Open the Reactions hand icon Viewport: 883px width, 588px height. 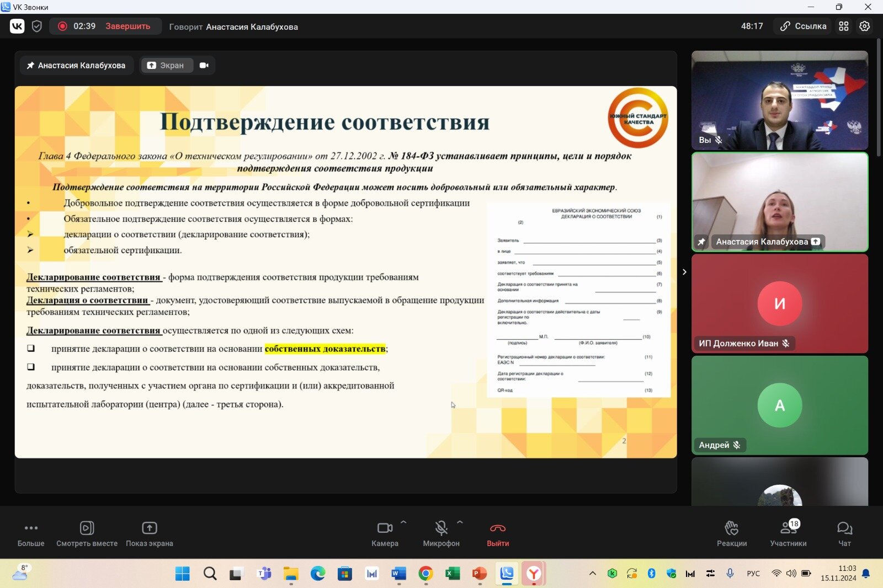731,534
